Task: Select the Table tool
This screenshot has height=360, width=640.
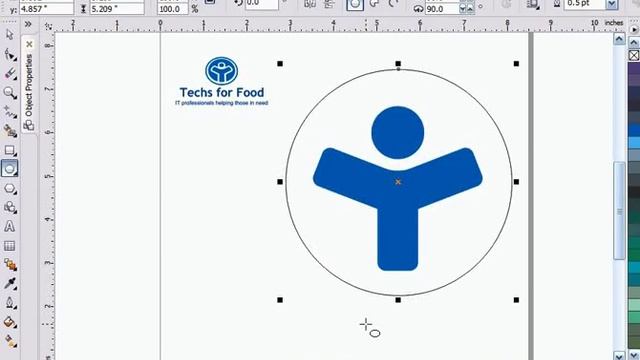Action: coord(10,246)
